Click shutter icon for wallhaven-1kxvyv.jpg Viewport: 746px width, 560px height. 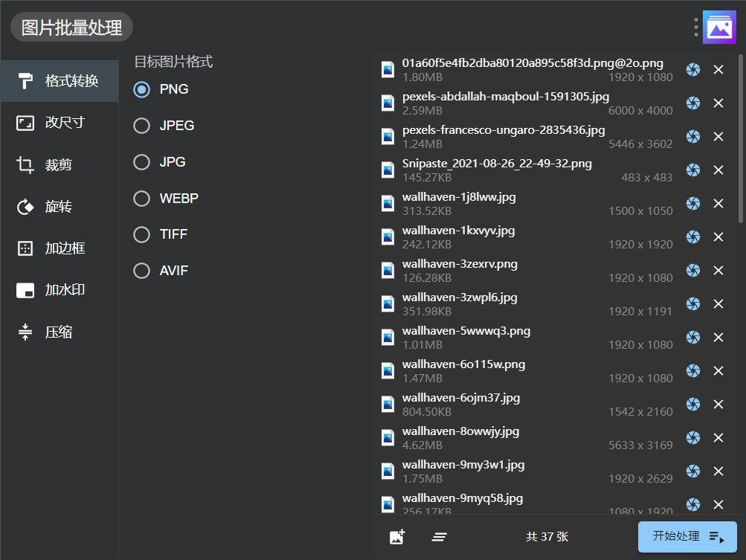pyautogui.click(x=693, y=237)
